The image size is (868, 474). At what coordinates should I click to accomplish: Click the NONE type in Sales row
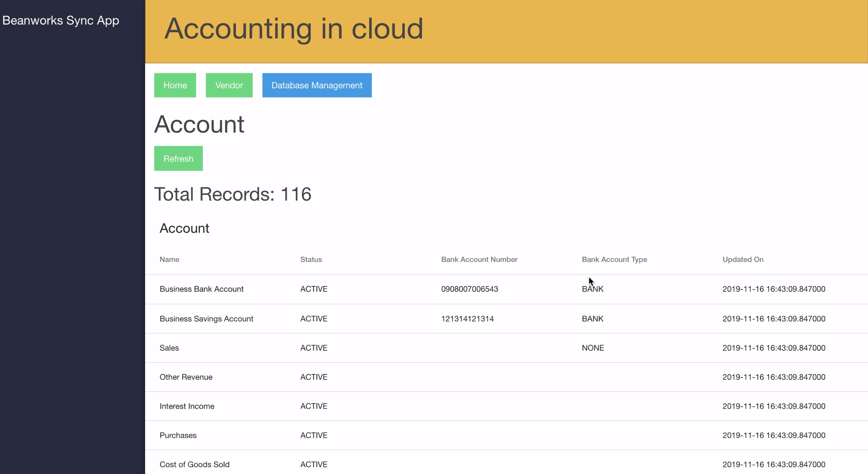click(593, 348)
